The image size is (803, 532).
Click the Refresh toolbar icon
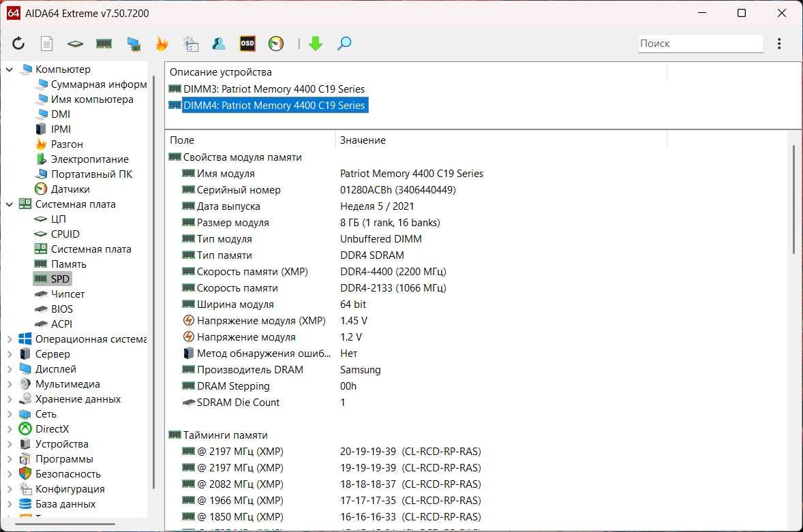click(18, 44)
